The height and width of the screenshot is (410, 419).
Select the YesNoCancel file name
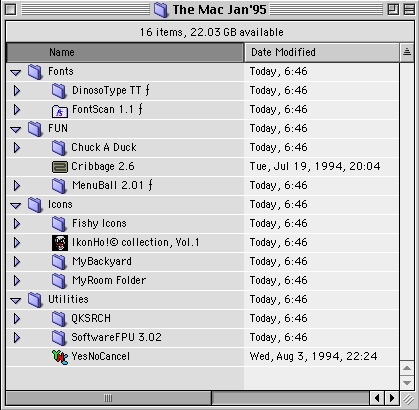[101, 357]
